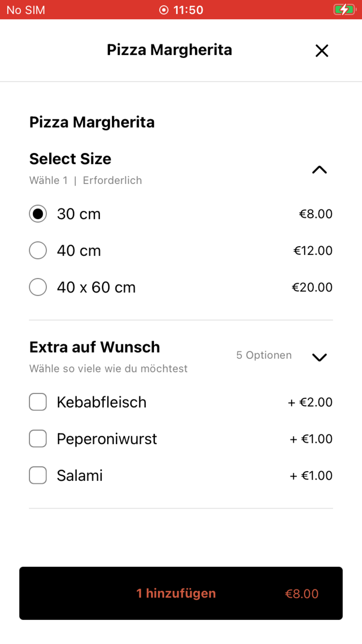Tap the screen recording indicator icon
The height and width of the screenshot is (644, 362).
point(164,10)
